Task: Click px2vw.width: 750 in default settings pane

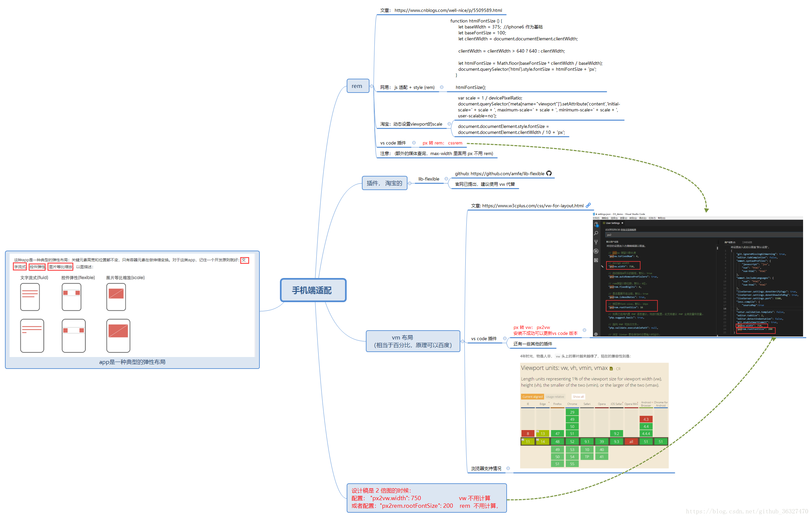Action: [x=622, y=266]
